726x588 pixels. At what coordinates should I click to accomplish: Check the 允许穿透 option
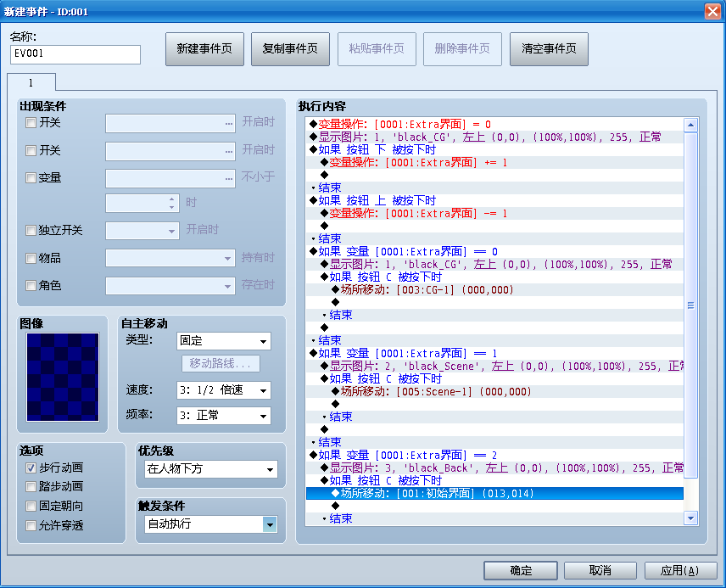click(31, 525)
